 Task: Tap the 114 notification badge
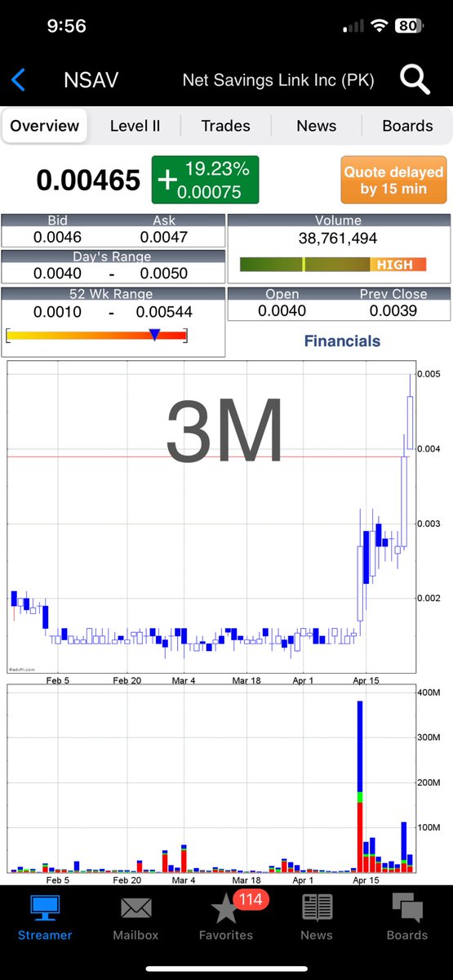click(x=251, y=899)
